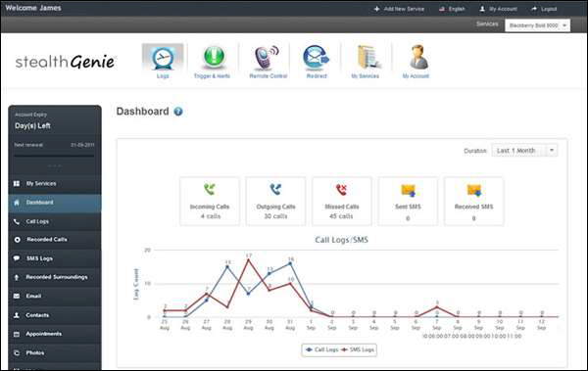The image size is (588, 371).
Task: Click the Sent SMS envelope icon
Action: [x=408, y=190]
